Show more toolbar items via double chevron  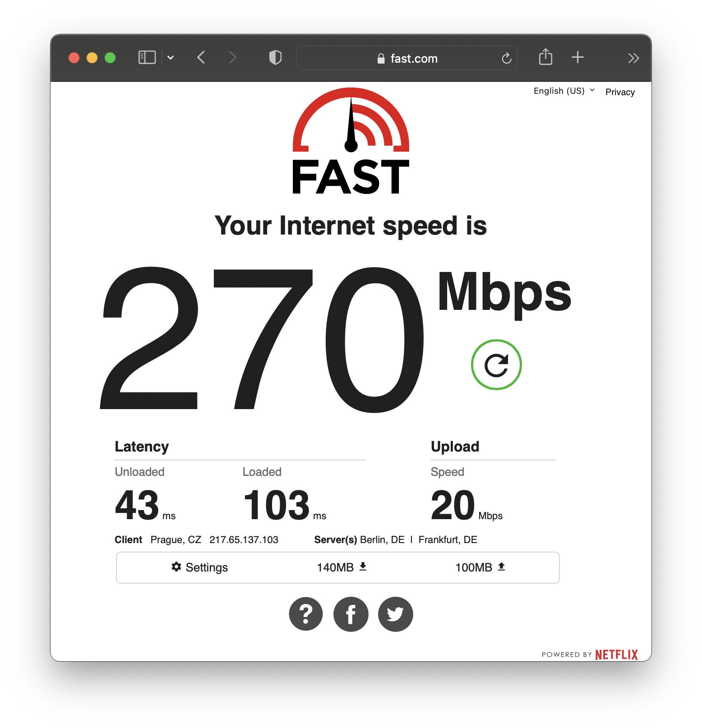[633, 58]
